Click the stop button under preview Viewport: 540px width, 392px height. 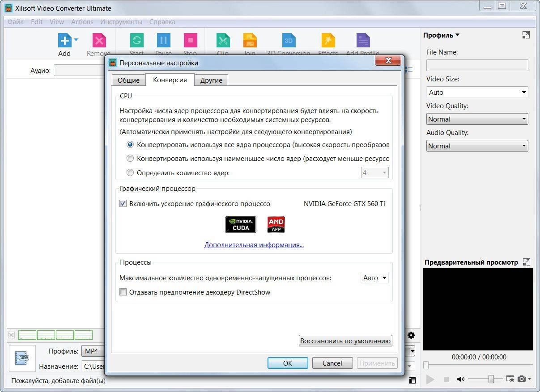(446, 379)
